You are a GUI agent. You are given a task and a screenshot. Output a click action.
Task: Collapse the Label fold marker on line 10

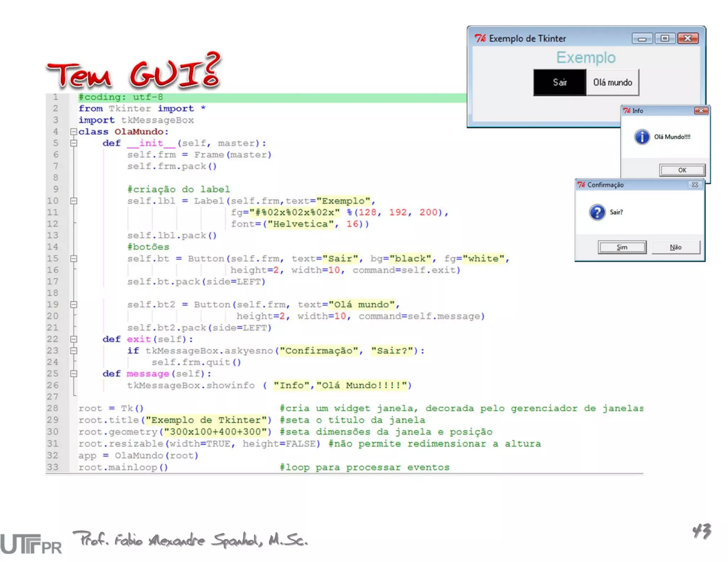74,201
